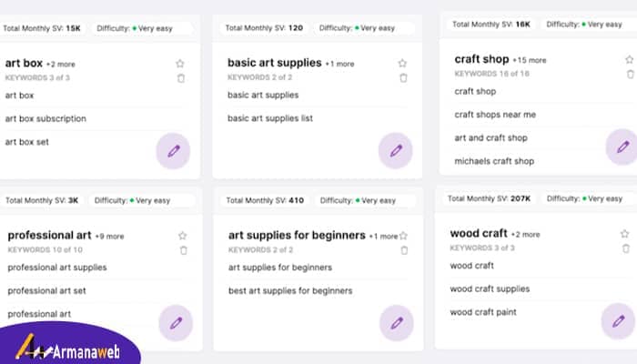Expand +2 more on art box

click(x=61, y=65)
